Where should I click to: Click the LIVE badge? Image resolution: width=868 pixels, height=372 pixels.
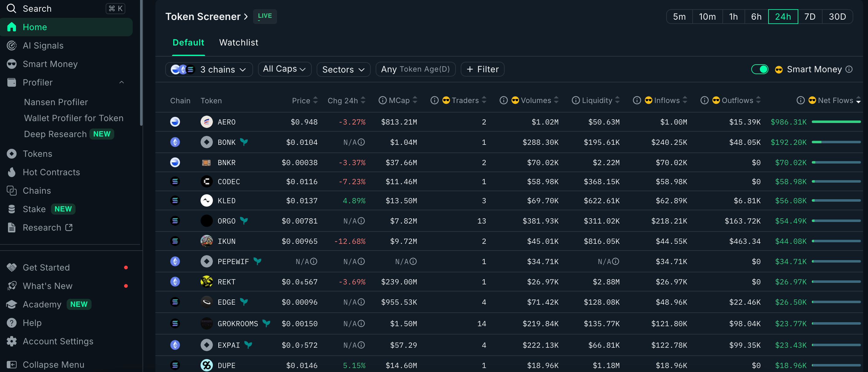pyautogui.click(x=265, y=16)
